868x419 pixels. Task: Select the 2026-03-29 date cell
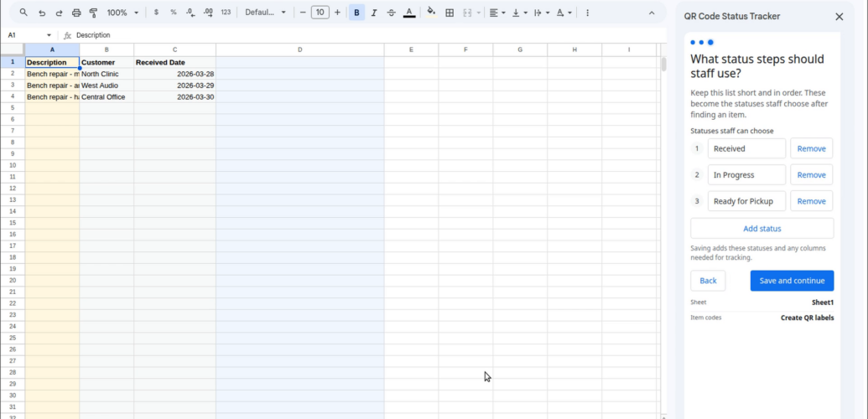click(x=174, y=85)
